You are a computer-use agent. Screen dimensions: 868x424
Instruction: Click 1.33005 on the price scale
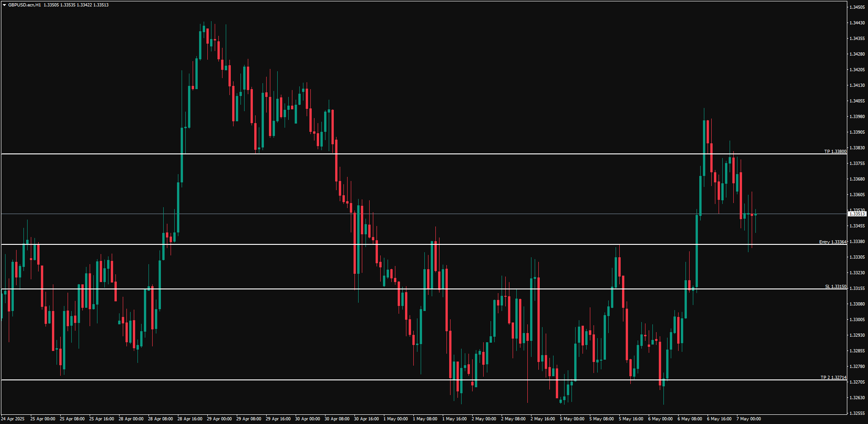(857, 320)
